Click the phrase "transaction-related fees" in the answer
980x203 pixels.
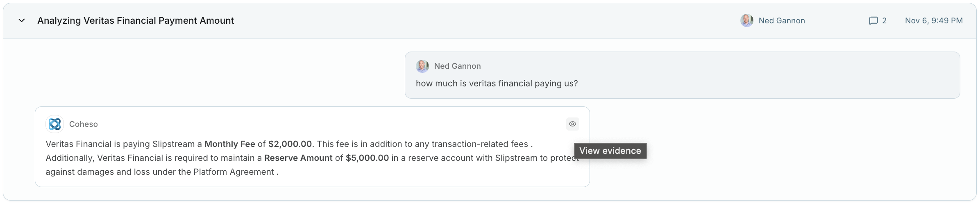pyautogui.click(x=479, y=144)
